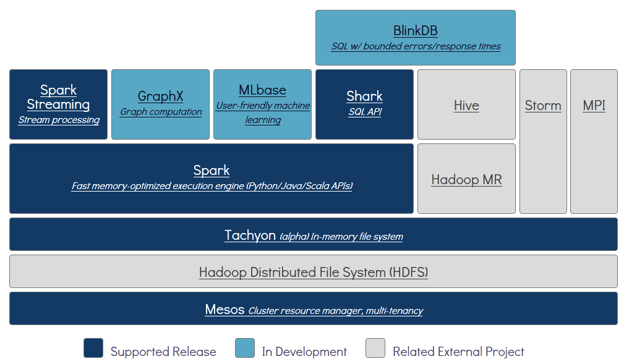The height and width of the screenshot is (364, 624).
Task: Open the MLbase link
Action: (263, 90)
